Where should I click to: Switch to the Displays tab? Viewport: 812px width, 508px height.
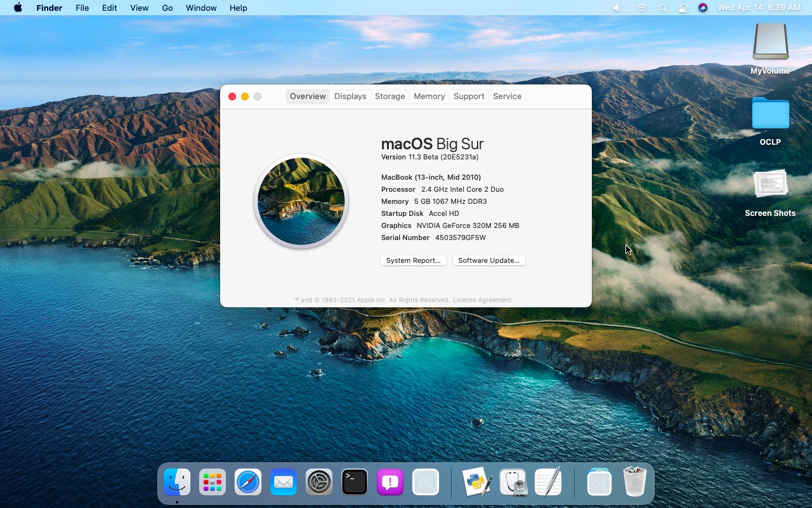click(x=350, y=97)
